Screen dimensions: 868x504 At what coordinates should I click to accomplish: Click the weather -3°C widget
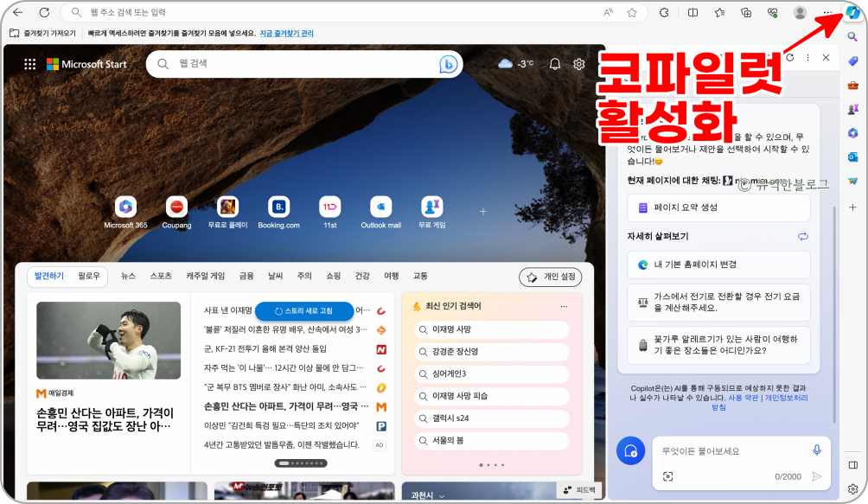pyautogui.click(x=515, y=64)
